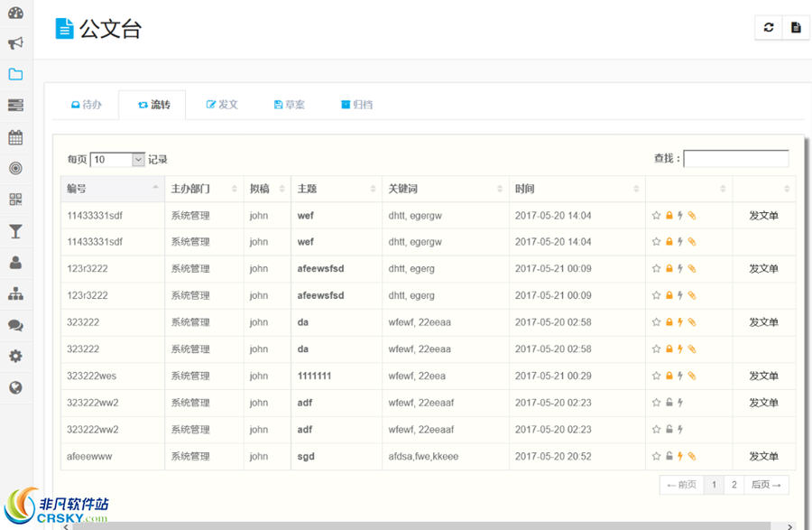Select the funnel filter icon in sidebar
Viewport: 812px width, 530px height.
14,231
